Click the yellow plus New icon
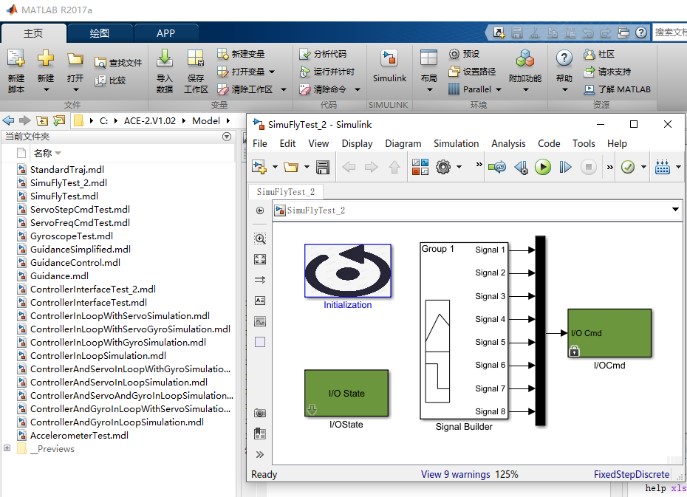Viewport: 687px width, 497px height. [46, 59]
